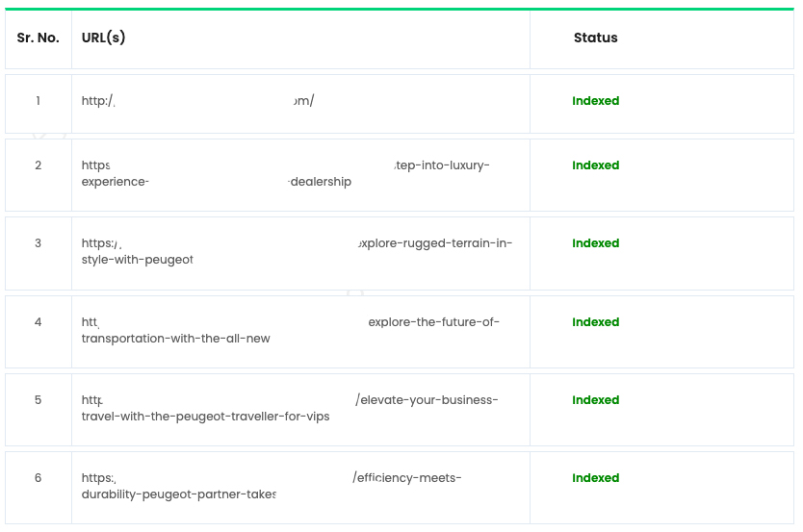Click the URL(s) column header
This screenshot has height=532, width=803.
click(103, 38)
